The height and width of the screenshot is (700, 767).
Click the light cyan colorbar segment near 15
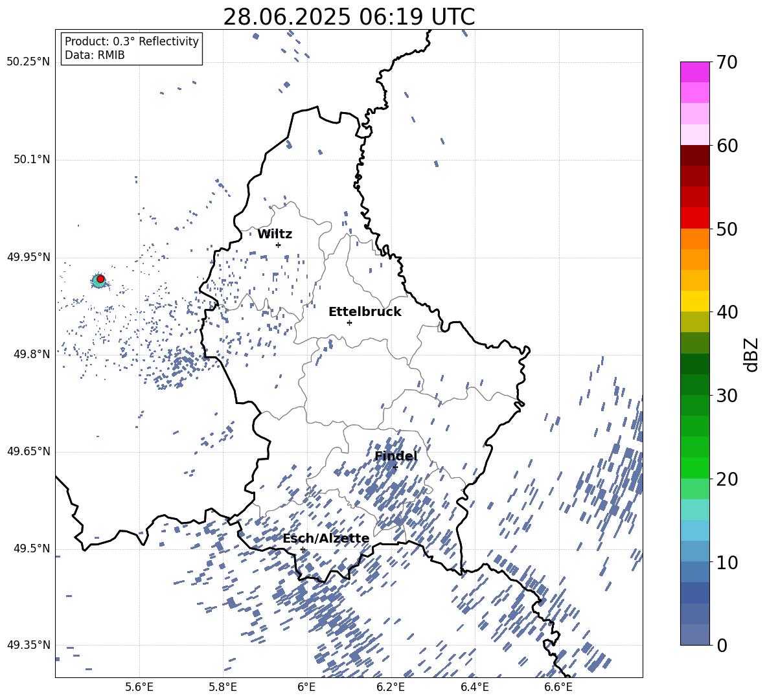point(695,510)
